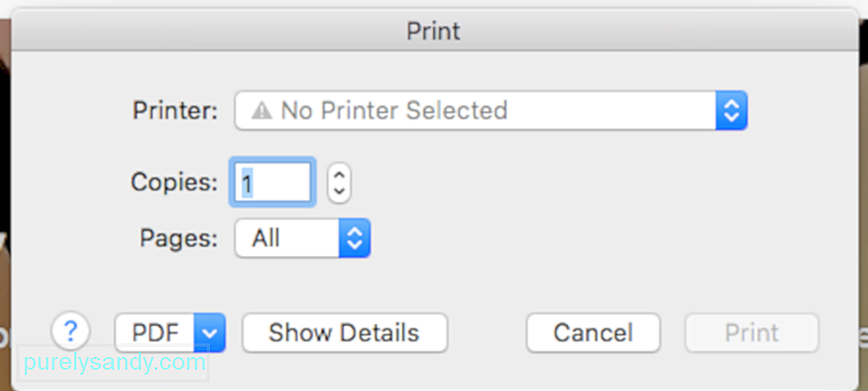Click the Printer: label
Screen dimensions: 868x391
(x=175, y=110)
